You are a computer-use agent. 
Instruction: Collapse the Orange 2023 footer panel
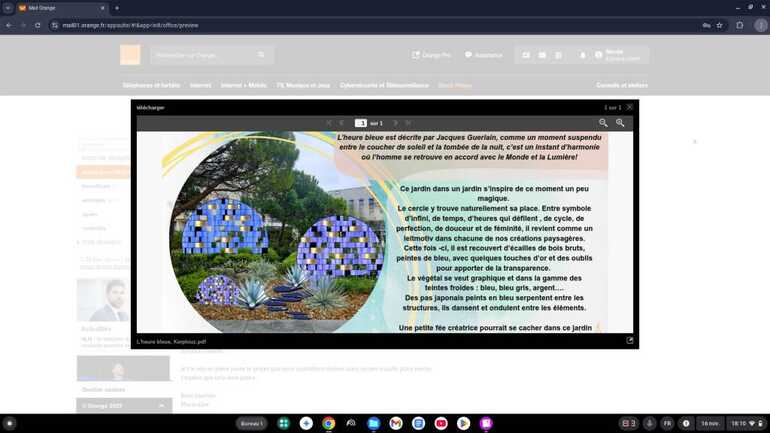pyautogui.click(x=162, y=406)
